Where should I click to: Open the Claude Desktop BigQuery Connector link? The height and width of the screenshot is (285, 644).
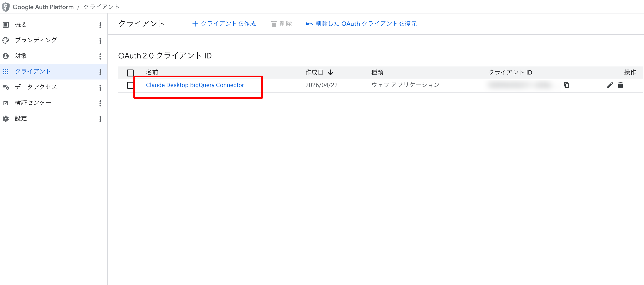coord(195,85)
